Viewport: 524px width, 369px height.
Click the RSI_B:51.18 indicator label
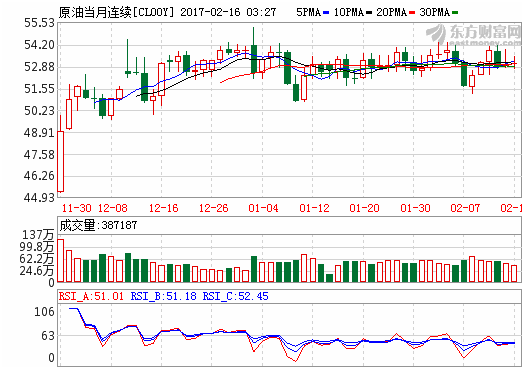163,296
